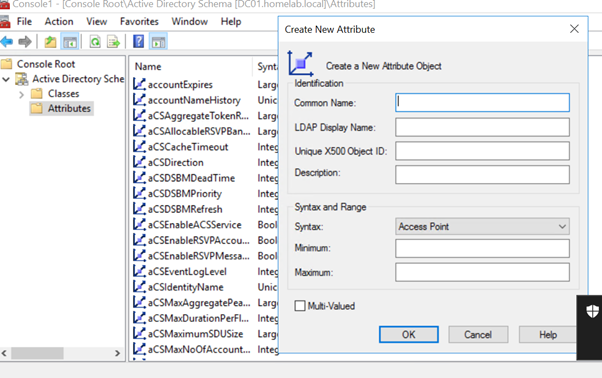Viewport: 602px width, 378px height.
Task: Click Cancel in Create New Attribute dialog
Action: point(478,335)
